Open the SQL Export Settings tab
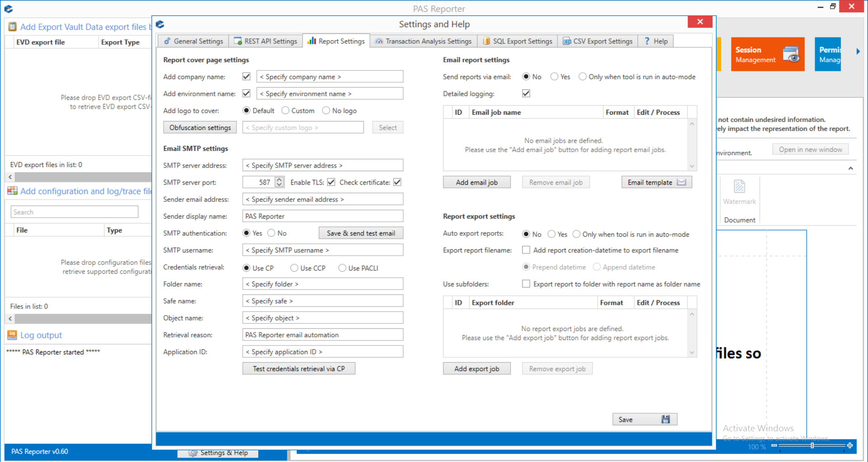 pyautogui.click(x=517, y=41)
